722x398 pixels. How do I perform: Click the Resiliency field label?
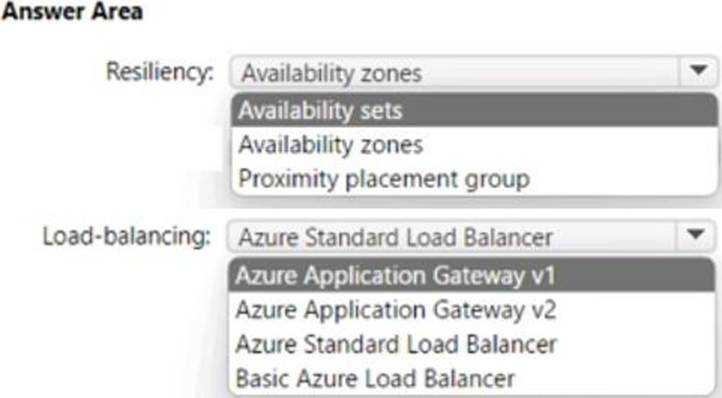click(160, 72)
